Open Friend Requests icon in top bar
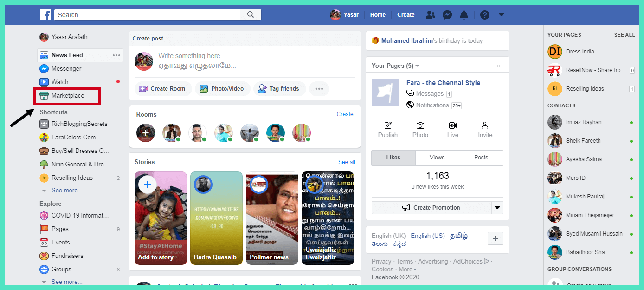 coord(430,15)
